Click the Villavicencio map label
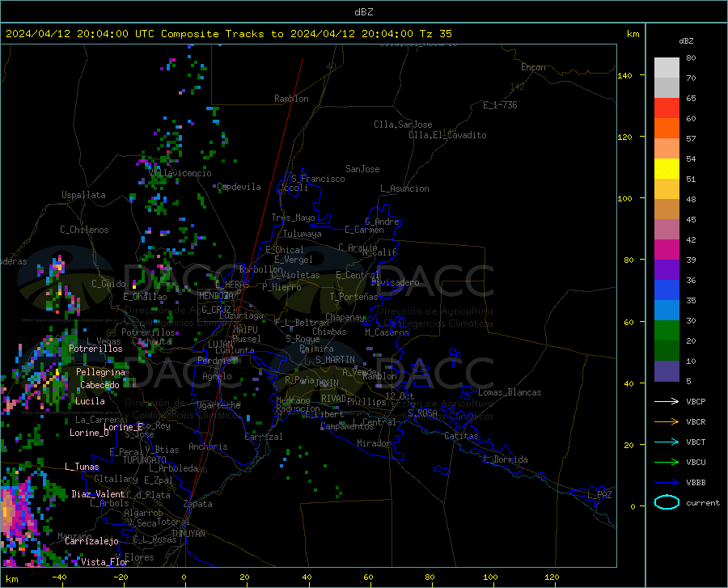728x588 pixels. pos(180,173)
